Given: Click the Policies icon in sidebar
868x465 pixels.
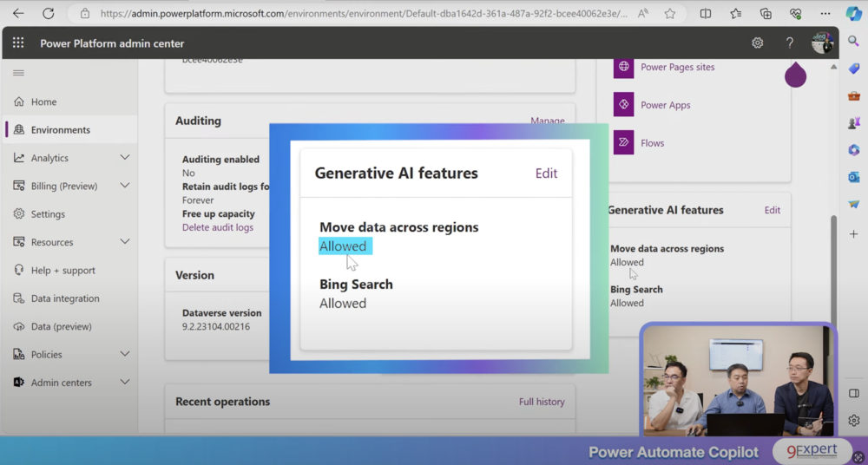Looking at the screenshot, I should coord(19,354).
